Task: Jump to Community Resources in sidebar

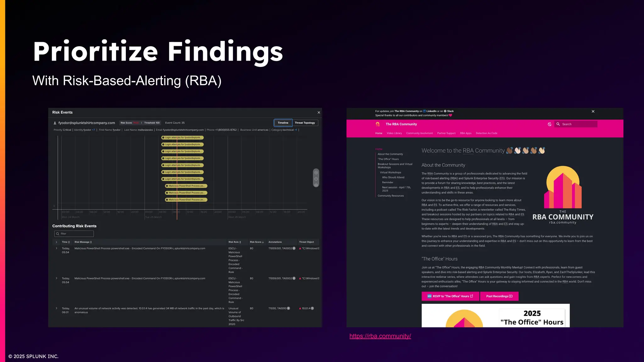Action: 391,196
